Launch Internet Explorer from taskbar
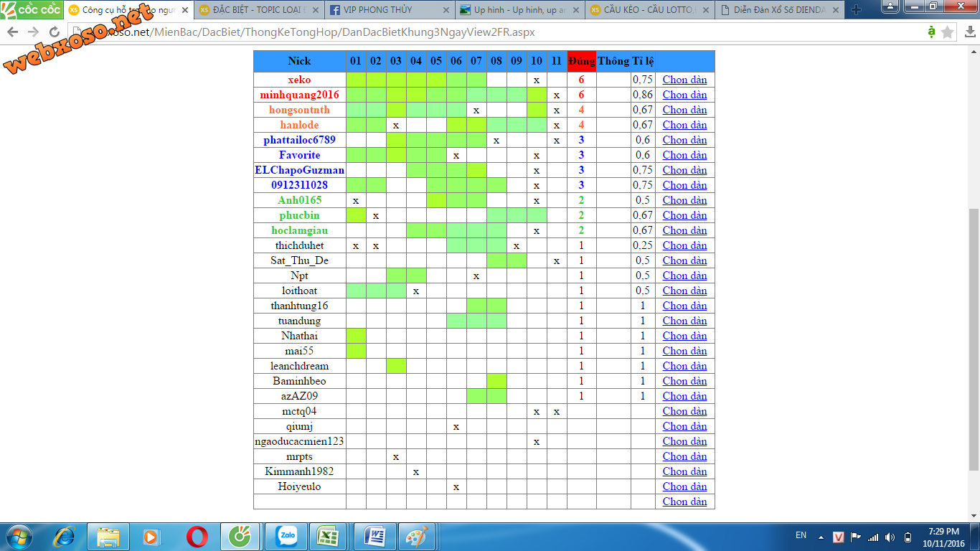Screen dimensions: 980x551 [x=64, y=537]
